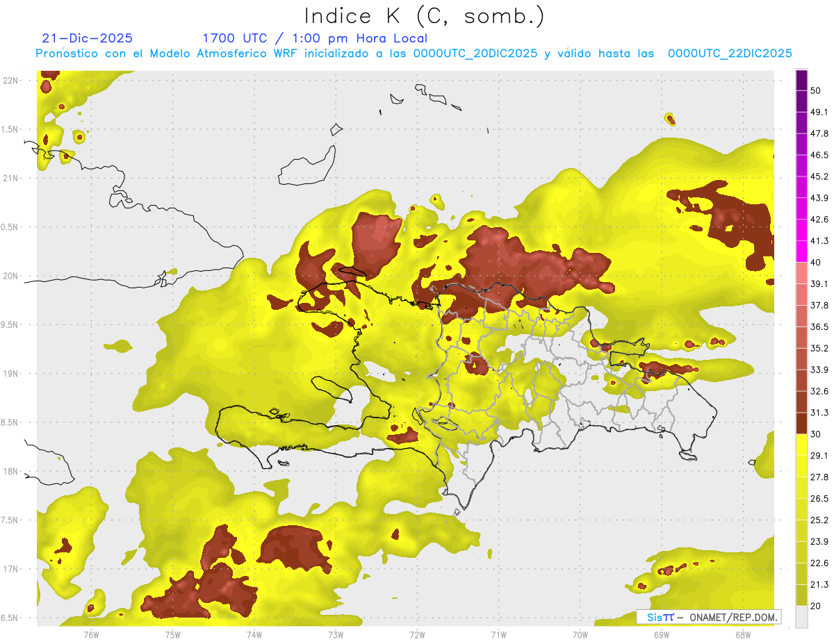Image resolution: width=834 pixels, height=644 pixels.
Task: Click the 20N latitude label
Action: click(10, 276)
